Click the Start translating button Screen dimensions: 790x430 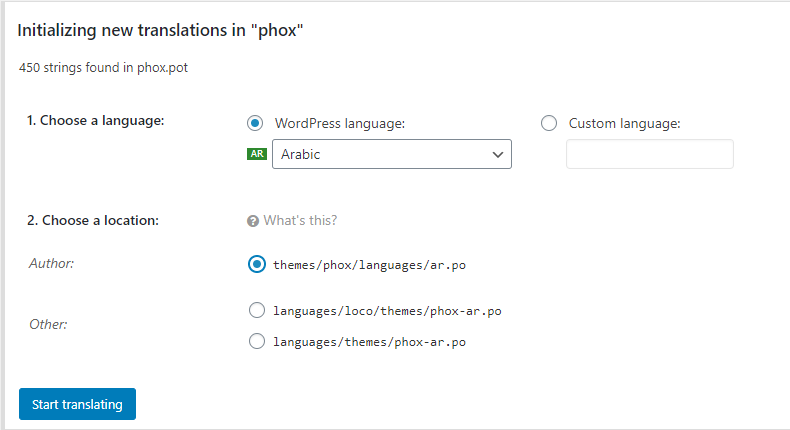[78, 404]
